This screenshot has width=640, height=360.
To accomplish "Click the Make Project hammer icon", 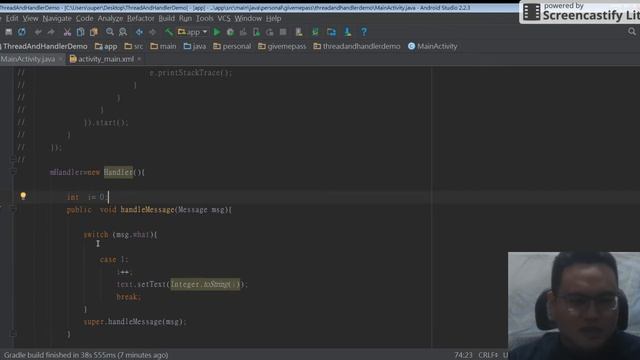I will point(169,32).
